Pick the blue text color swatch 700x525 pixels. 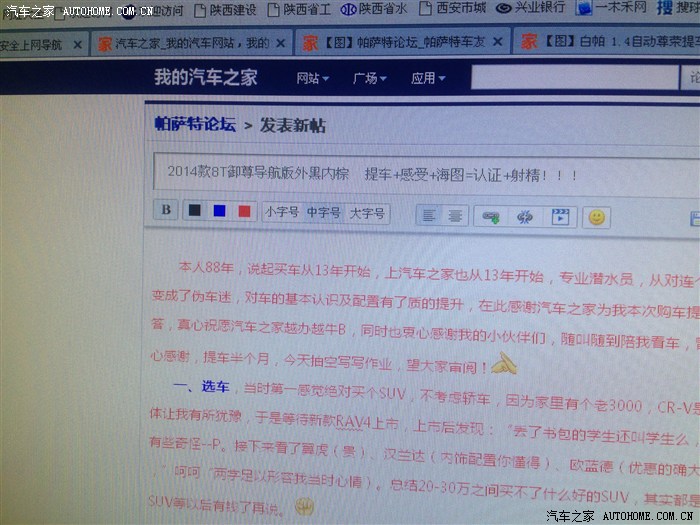220,211
